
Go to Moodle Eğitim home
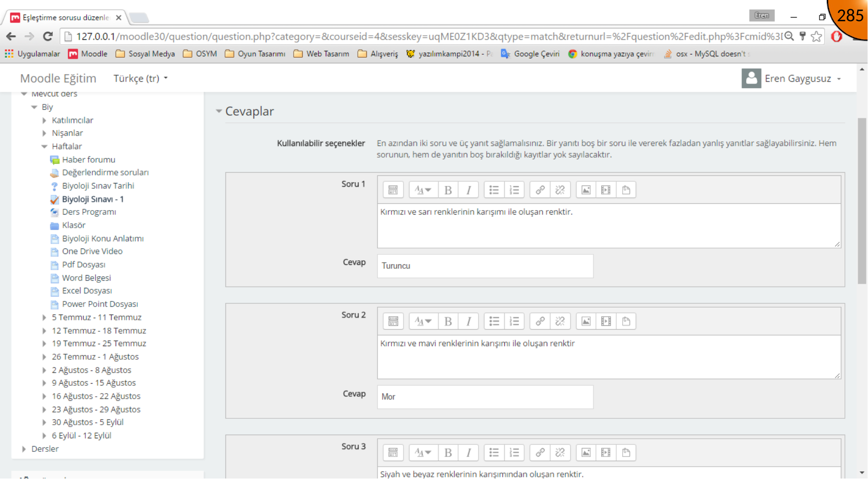[x=58, y=79]
